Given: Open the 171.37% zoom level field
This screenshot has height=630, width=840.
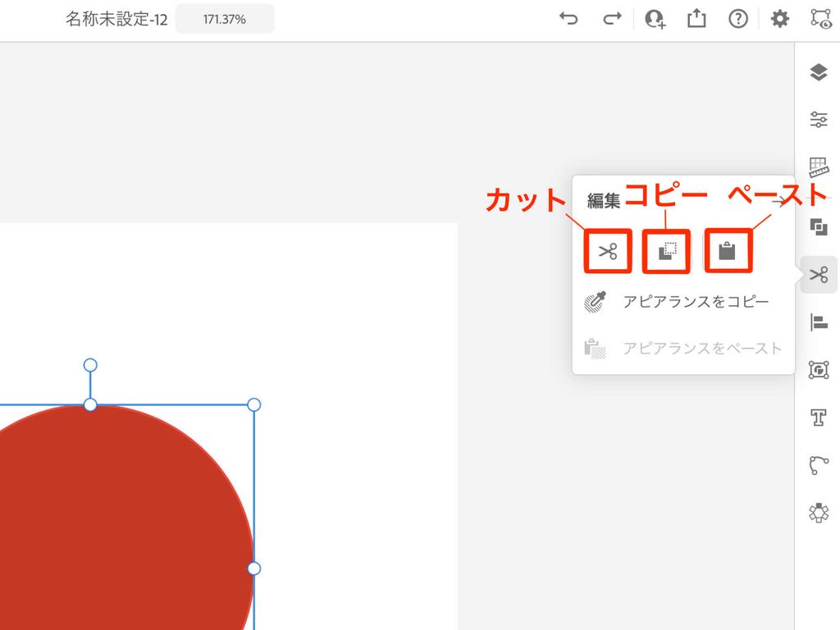Looking at the screenshot, I should 225,20.
